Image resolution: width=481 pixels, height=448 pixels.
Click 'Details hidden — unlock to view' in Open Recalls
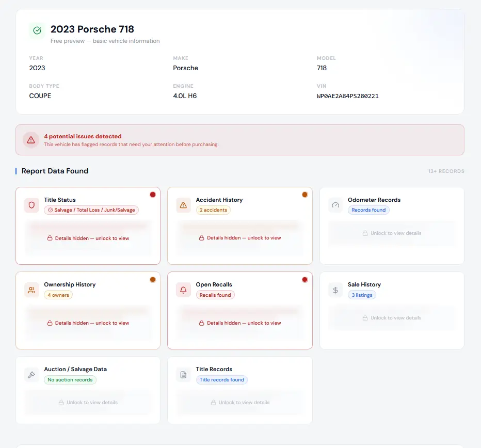(244, 323)
